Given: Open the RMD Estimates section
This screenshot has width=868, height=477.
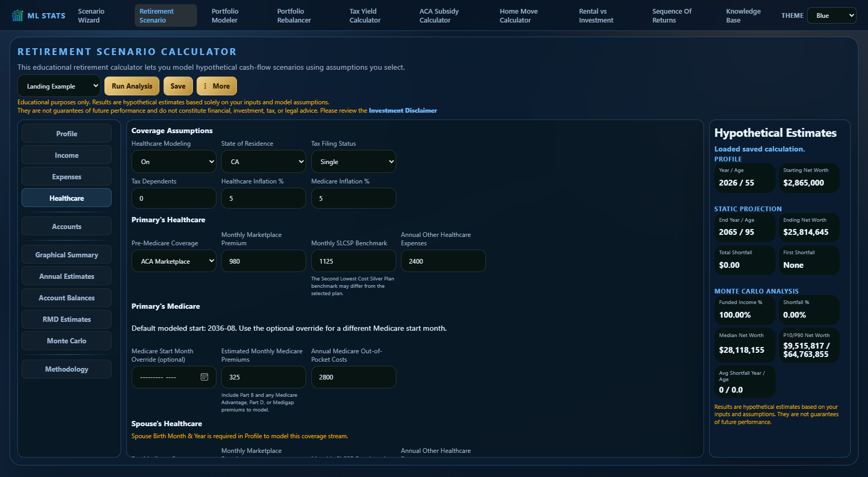Looking at the screenshot, I should (x=67, y=319).
